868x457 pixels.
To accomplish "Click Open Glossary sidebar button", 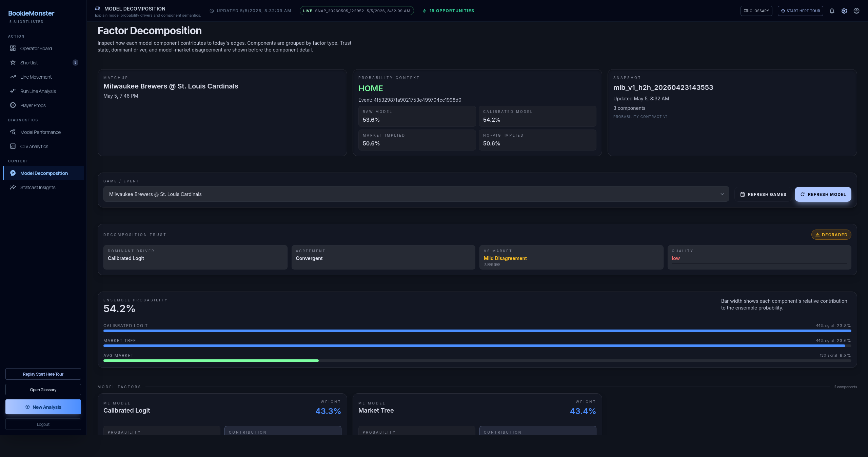I will (43, 390).
